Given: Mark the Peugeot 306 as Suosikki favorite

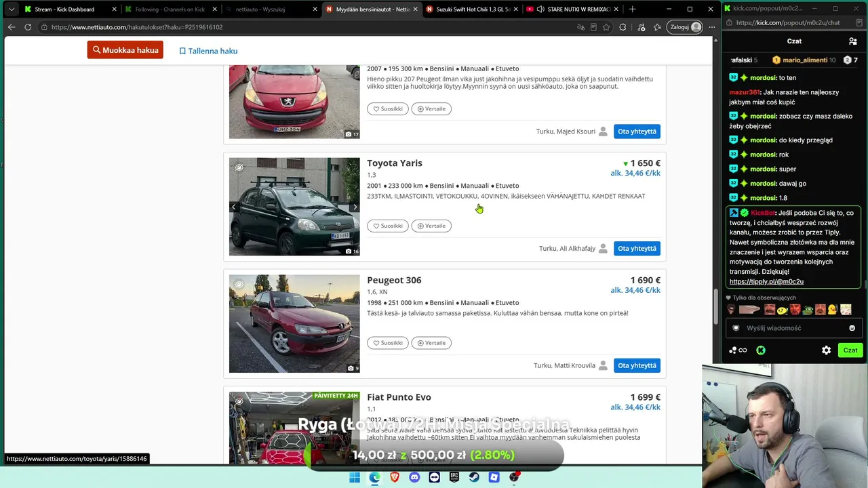Looking at the screenshot, I should [388, 343].
